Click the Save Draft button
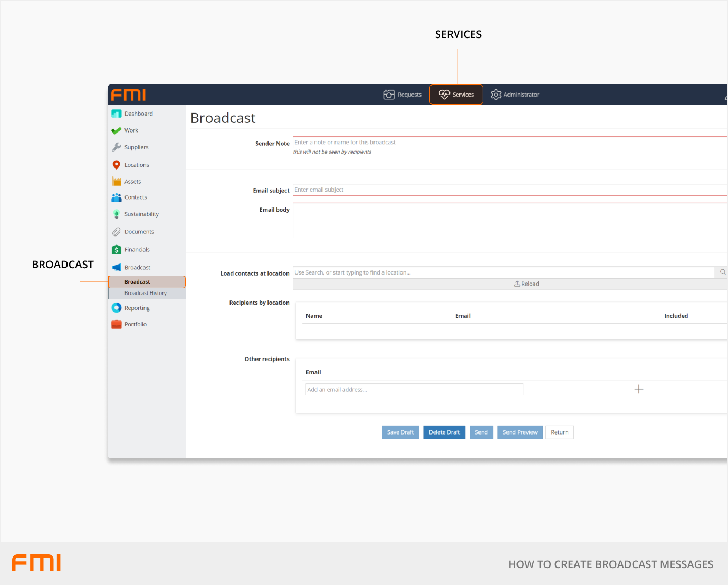The width and height of the screenshot is (728, 585). click(400, 432)
